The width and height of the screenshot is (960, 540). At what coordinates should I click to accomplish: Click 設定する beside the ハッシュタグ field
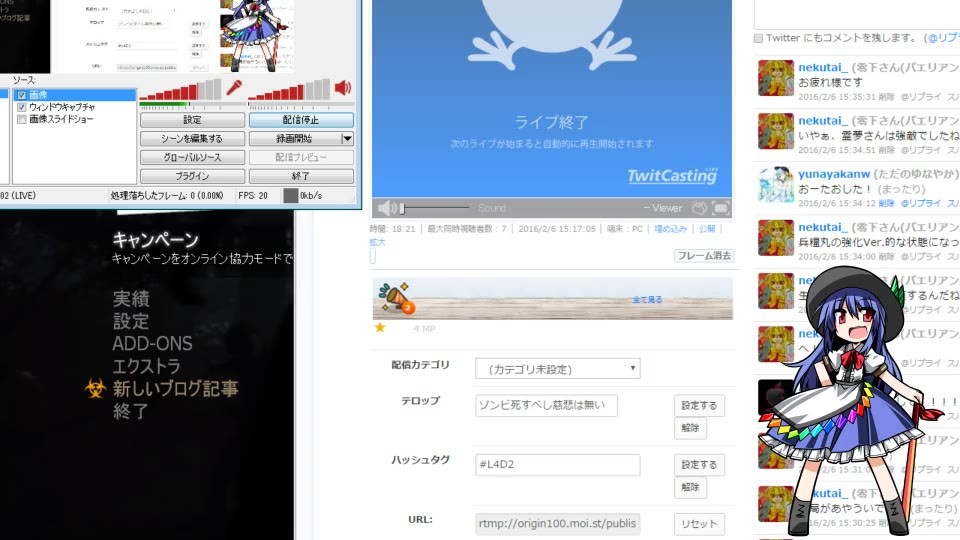pos(699,465)
